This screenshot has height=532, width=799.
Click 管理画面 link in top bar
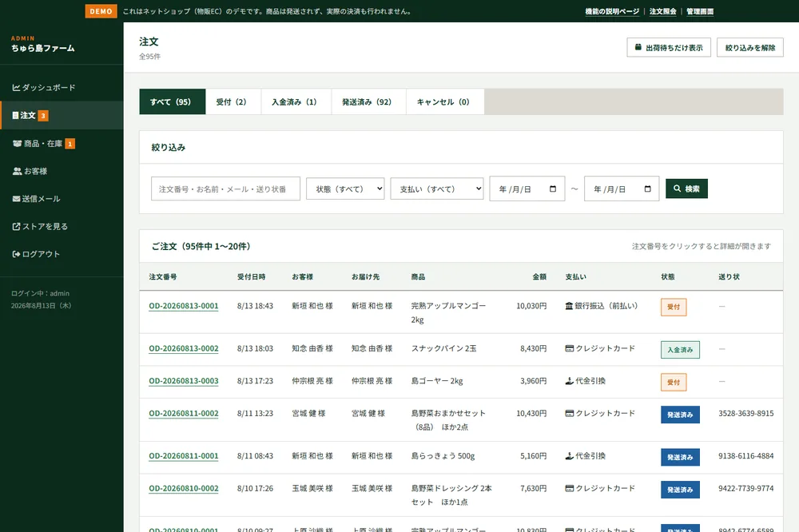(700, 11)
